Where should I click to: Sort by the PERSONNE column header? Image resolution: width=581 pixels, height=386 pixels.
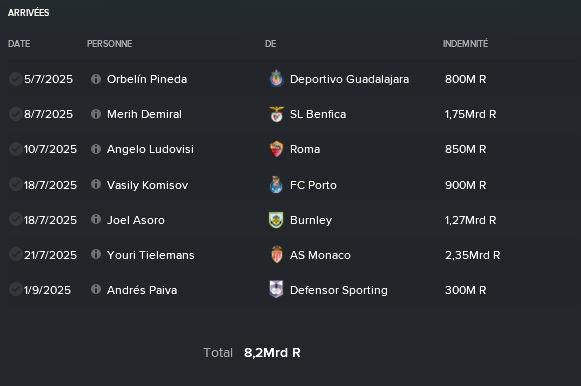(x=110, y=44)
